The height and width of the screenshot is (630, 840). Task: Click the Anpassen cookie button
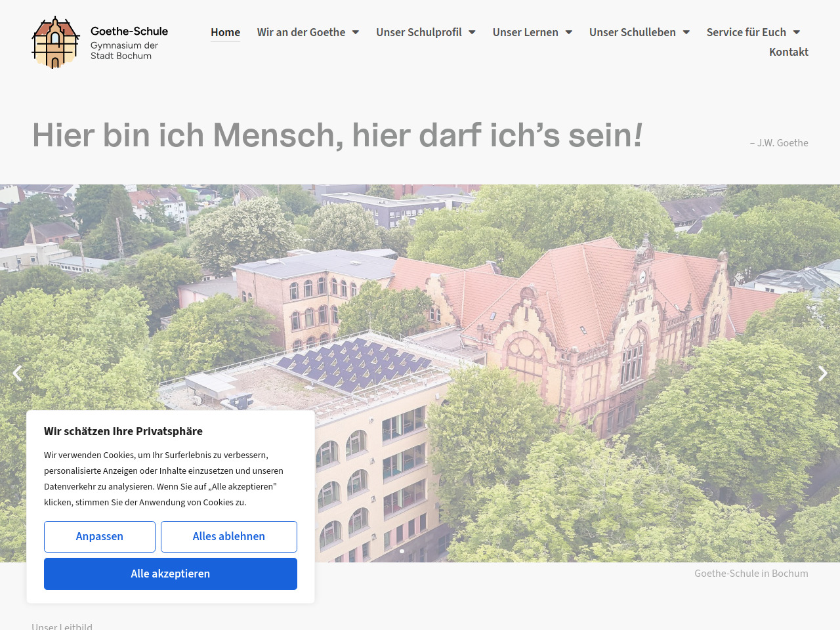[x=100, y=537]
